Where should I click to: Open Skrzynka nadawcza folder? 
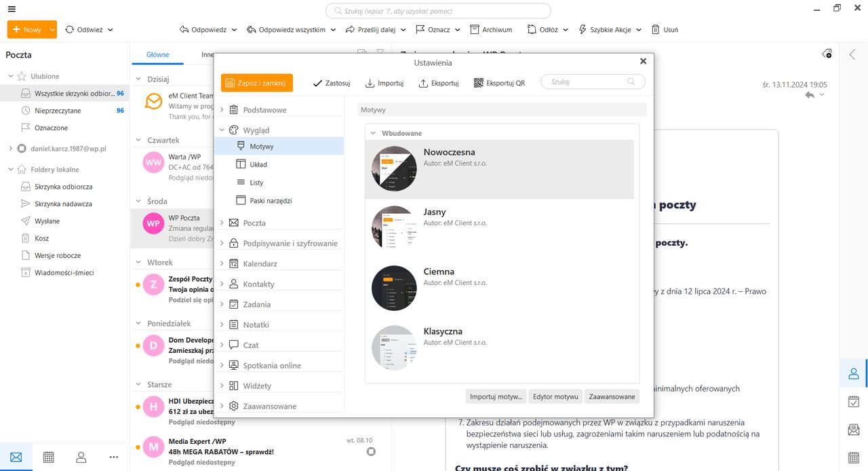(66, 204)
